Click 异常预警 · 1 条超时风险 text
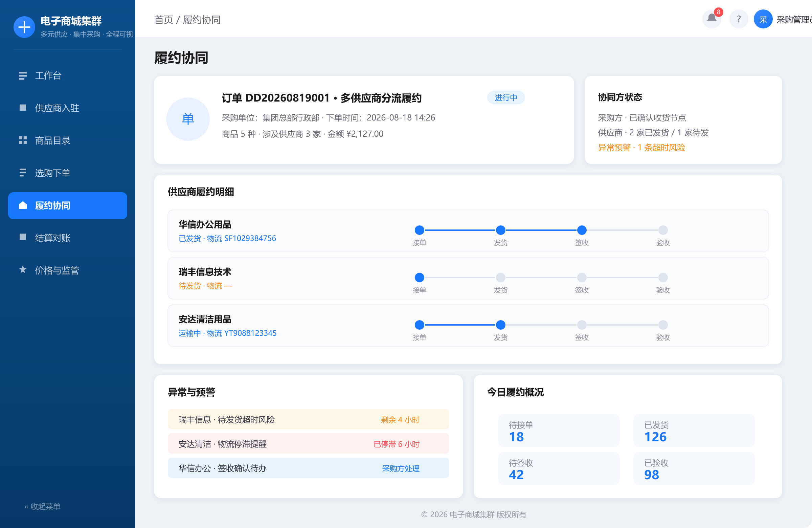This screenshot has height=528, width=812. 641,148
